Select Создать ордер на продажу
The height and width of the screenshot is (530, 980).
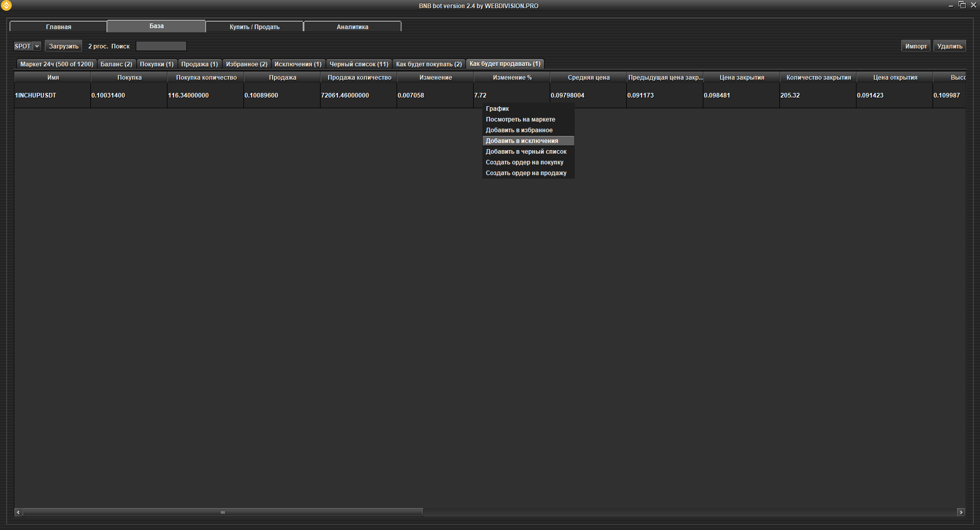(x=526, y=173)
